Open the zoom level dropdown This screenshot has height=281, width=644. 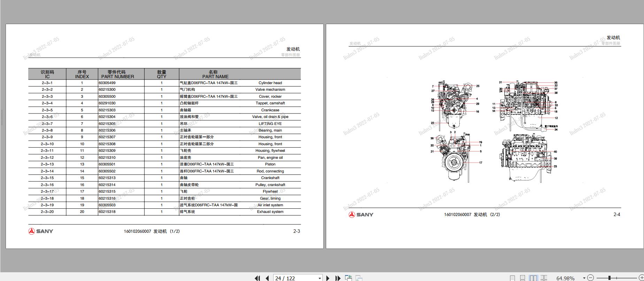[584, 278]
